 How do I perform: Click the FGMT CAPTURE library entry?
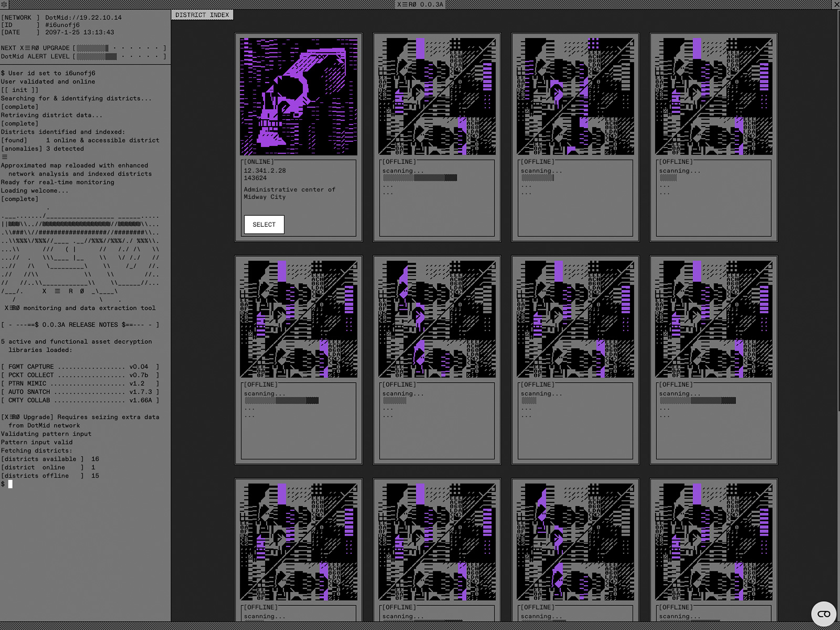(80, 366)
